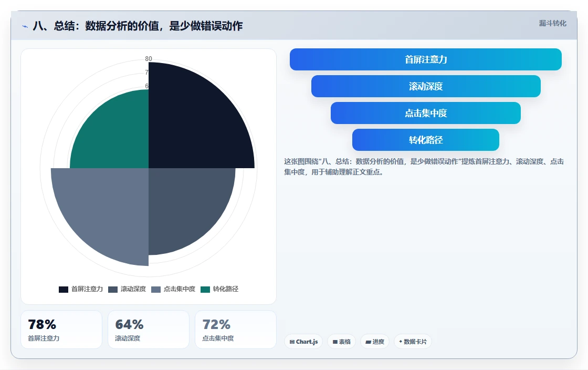This screenshot has height=370, width=588.
Task: Click the 点击集中度 funnel bar
Action: (x=426, y=113)
